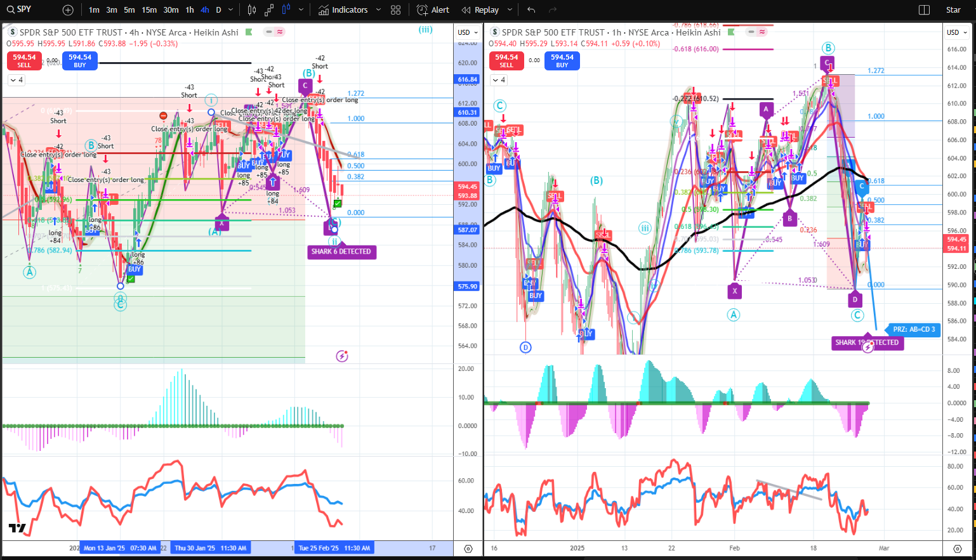Open the 4h chart axis settings gear
Viewport: 976px width, 560px height.
pyautogui.click(x=468, y=549)
